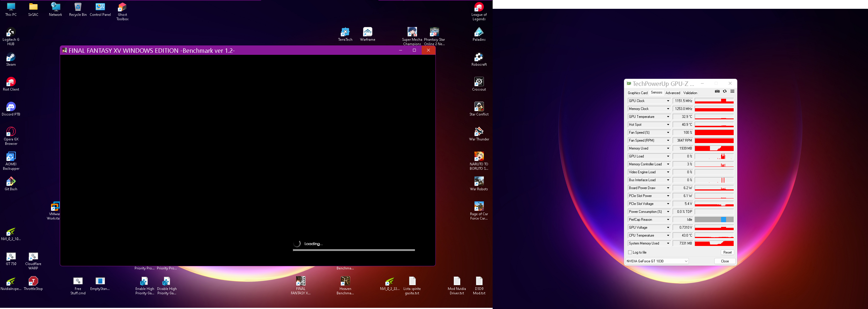The height and width of the screenshot is (309, 868).
Task: Open Discord PTB
Action: point(11,108)
